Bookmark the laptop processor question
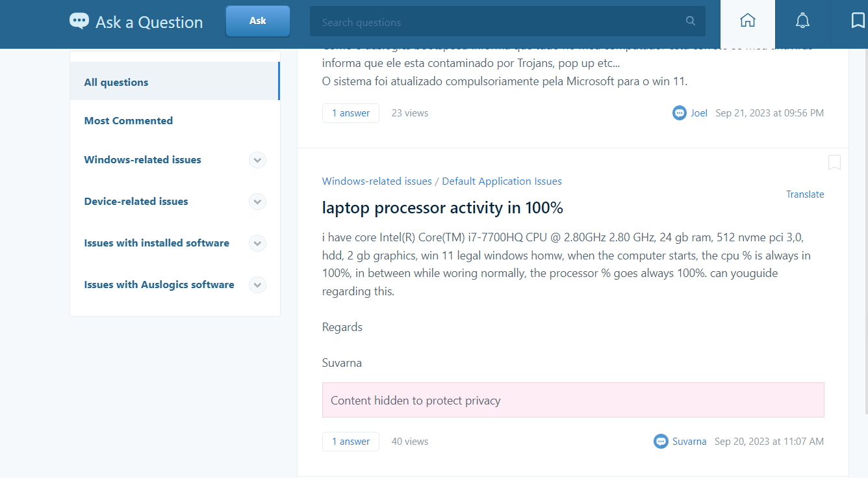Screen dimensions: 868x478 click(x=834, y=163)
